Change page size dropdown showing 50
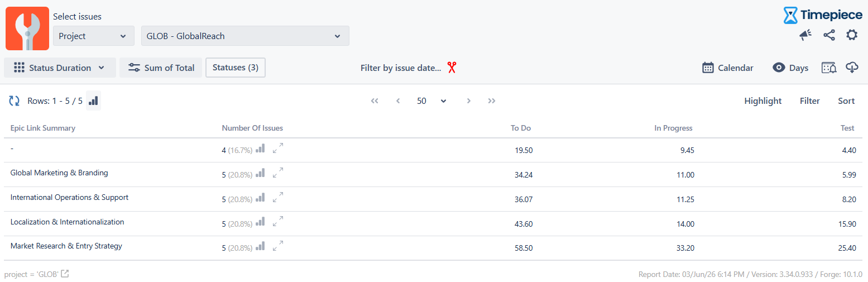Viewport: 868px width, 282px height. (x=431, y=101)
